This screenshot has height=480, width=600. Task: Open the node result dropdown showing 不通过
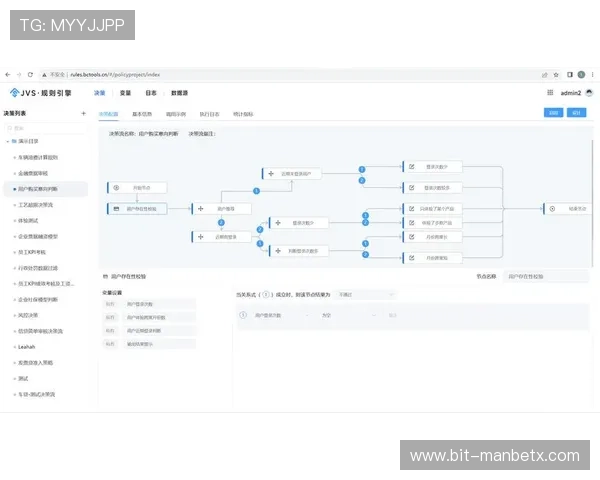coord(366,294)
